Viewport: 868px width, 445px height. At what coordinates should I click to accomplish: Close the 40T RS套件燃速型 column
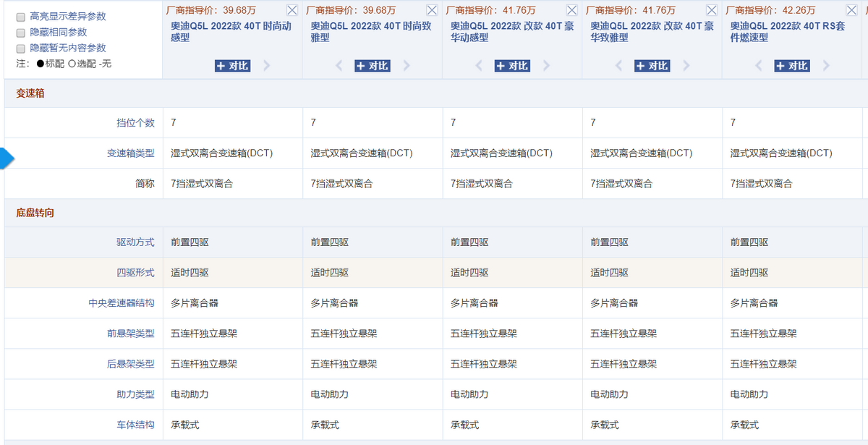[851, 10]
